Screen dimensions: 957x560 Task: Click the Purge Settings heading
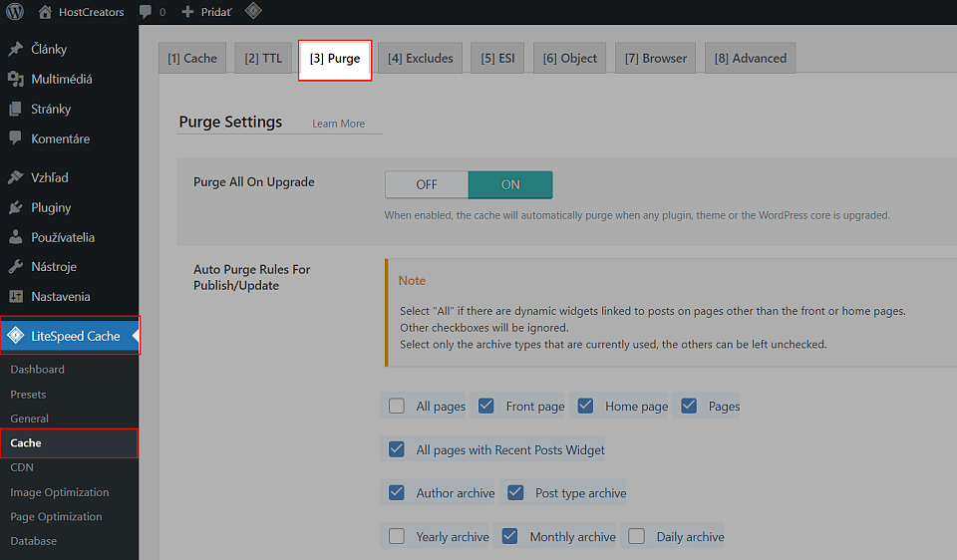[x=230, y=122]
